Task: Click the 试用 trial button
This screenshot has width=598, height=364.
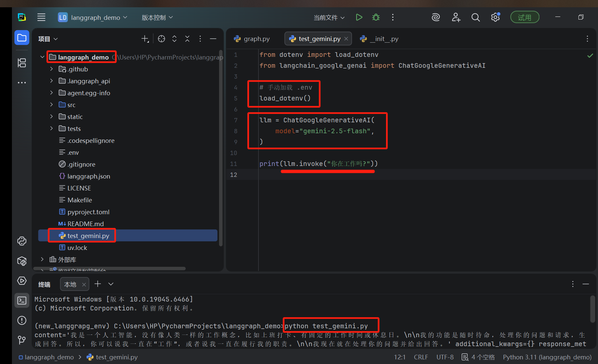Action: point(525,17)
